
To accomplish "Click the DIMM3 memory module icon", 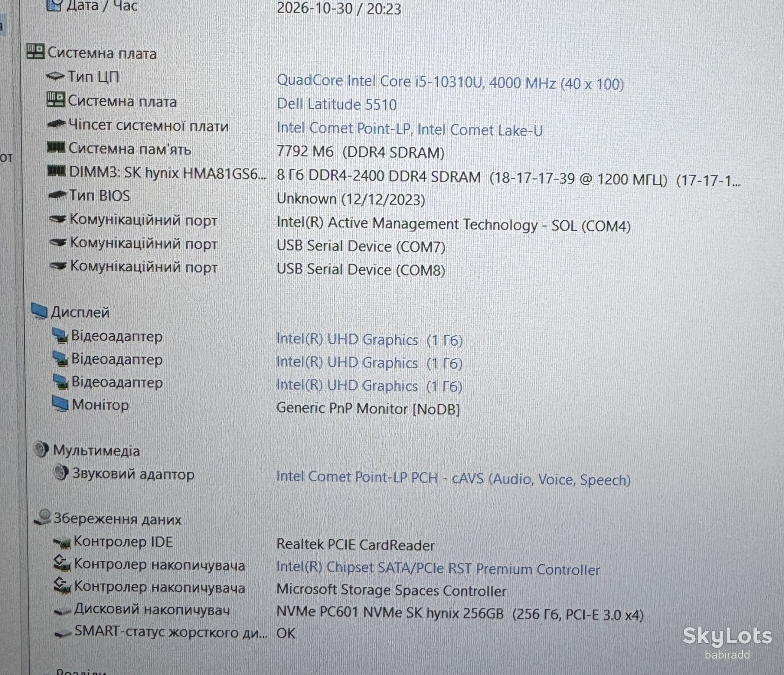I will point(57,171).
